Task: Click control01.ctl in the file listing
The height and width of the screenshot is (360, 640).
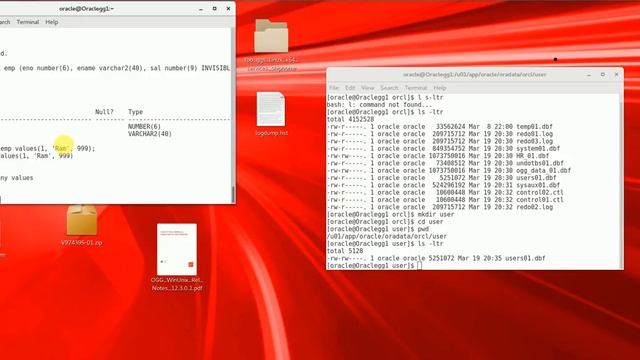Action: click(x=540, y=200)
